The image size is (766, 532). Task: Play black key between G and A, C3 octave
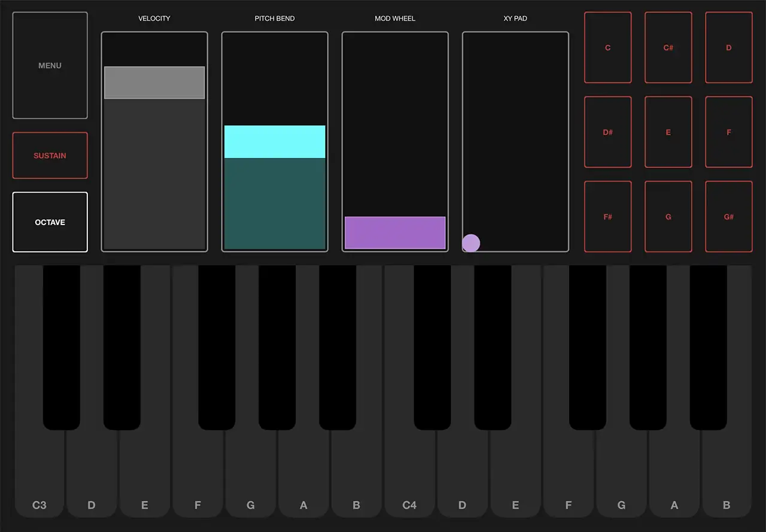277,347
